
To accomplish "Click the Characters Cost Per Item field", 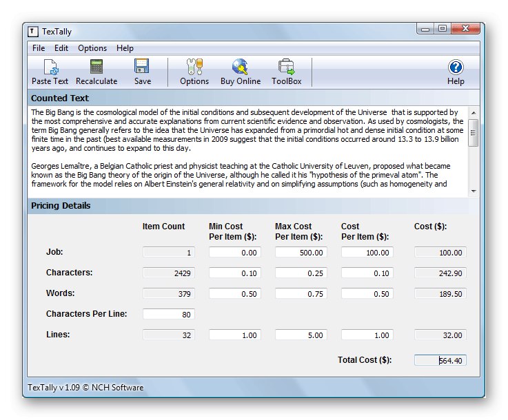I will tap(367, 273).
